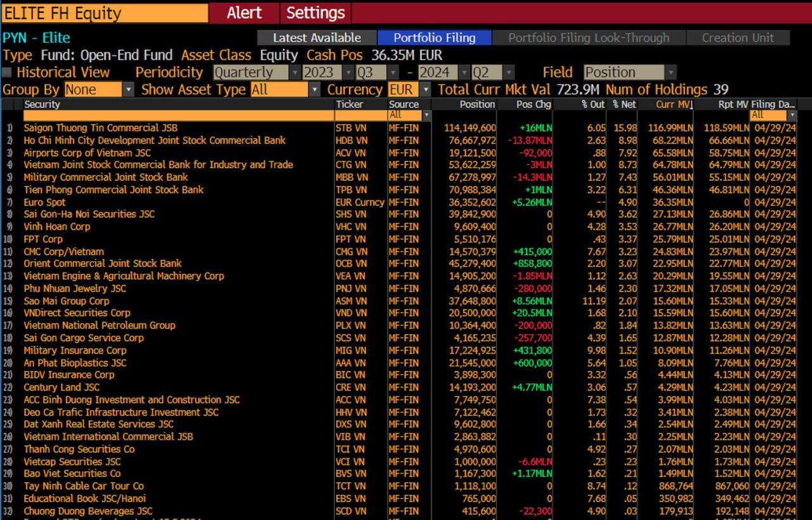This screenshot has width=812, height=520.
Task: Select VNDirect Securities Corp
Action: (77, 313)
